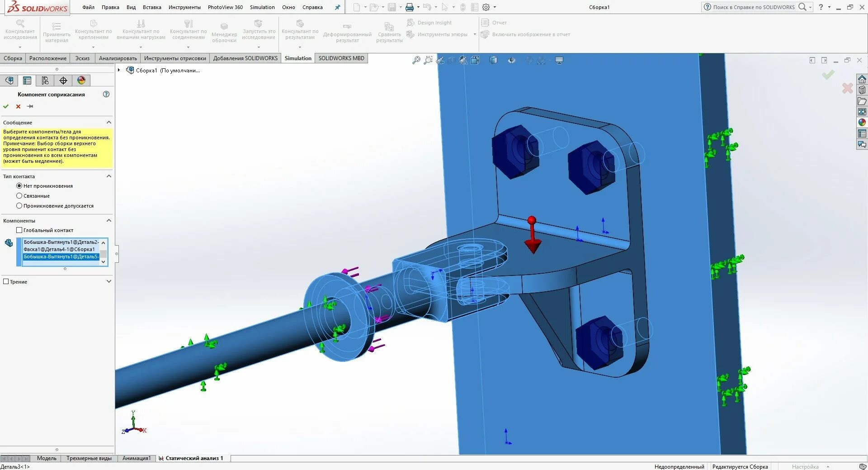This screenshot has height=470, width=868.
Task: Switch to the SOLIDWORKS MBD tab
Action: (341, 58)
